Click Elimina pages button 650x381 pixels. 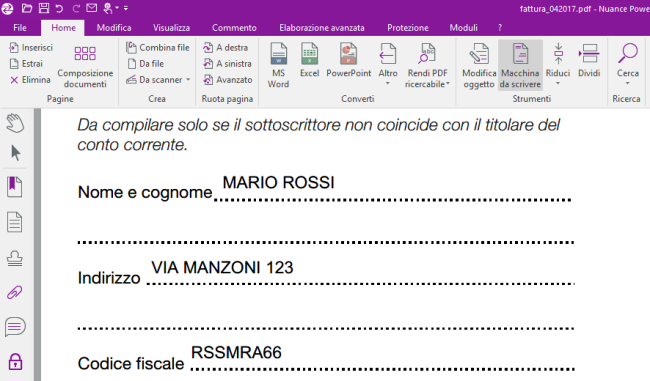point(30,80)
